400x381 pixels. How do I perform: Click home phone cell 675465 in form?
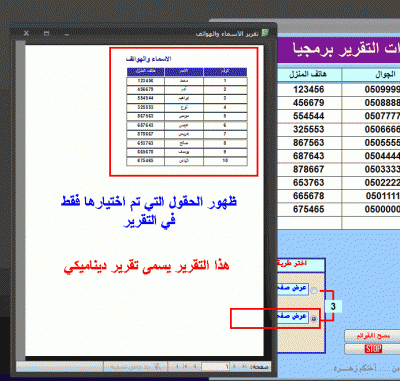pyautogui.click(x=309, y=209)
